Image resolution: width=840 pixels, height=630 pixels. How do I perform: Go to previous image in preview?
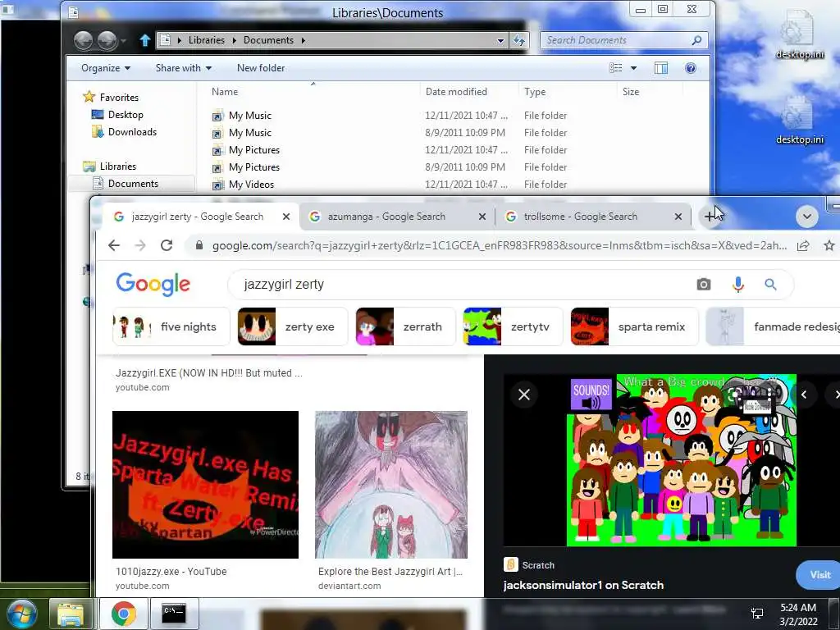pos(804,395)
